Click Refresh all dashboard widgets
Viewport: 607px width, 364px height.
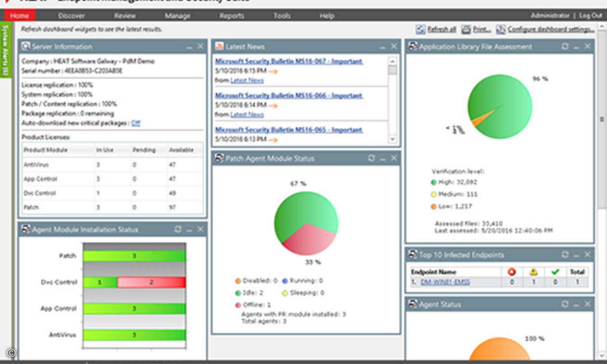coord(441,29)
